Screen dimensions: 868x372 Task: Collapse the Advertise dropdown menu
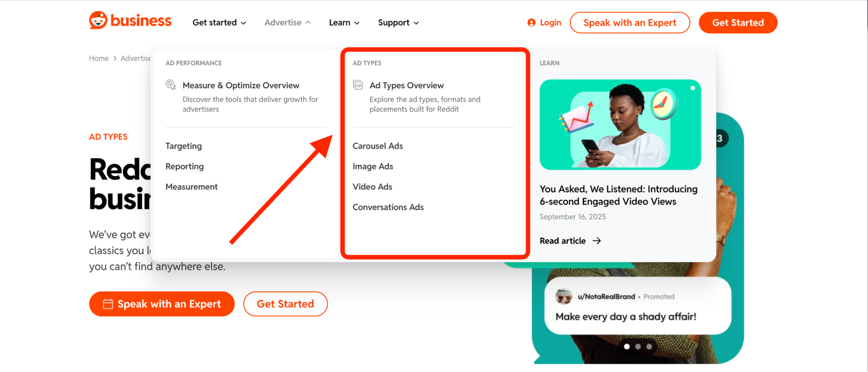[287, 23]
